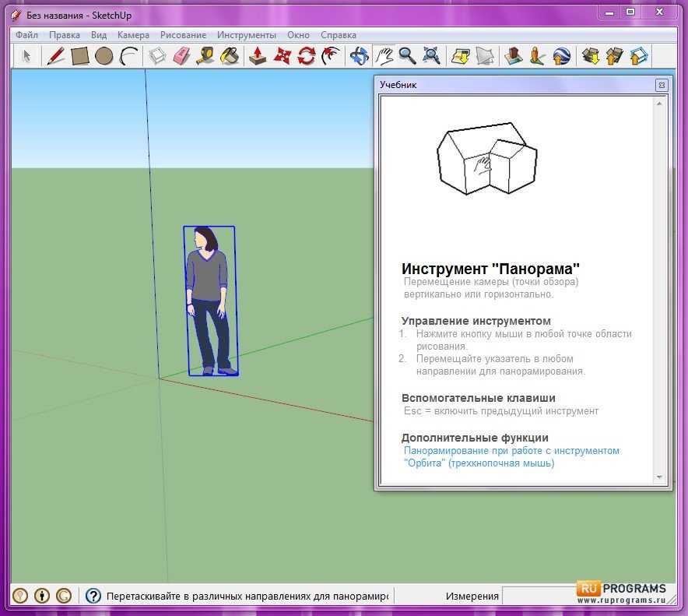Pick the pink Eraser tool

(181, 56)
